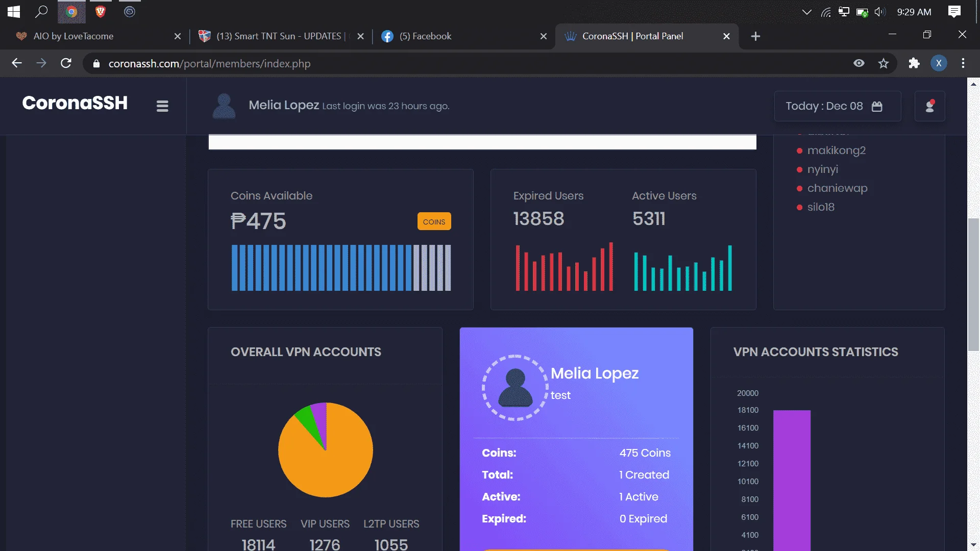Open the volume control tray icon
This screenshot has width=980, height=551.
[879, 12]
